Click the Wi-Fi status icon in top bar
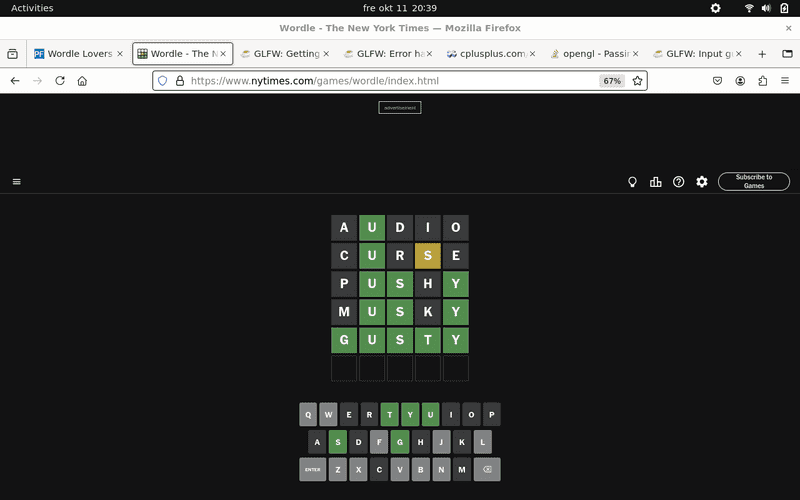Screen dimensions: 800x500 [749, 8]
